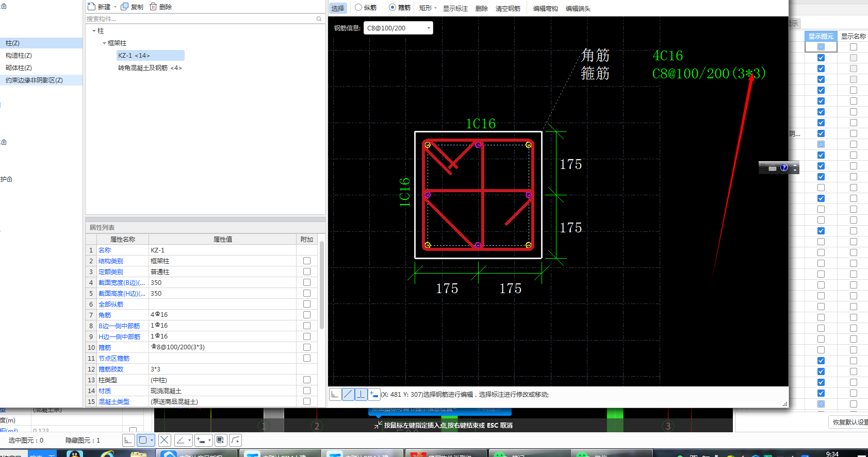Select the 纵筋 radio button
The image size is (868, 457).
(358, 7)
